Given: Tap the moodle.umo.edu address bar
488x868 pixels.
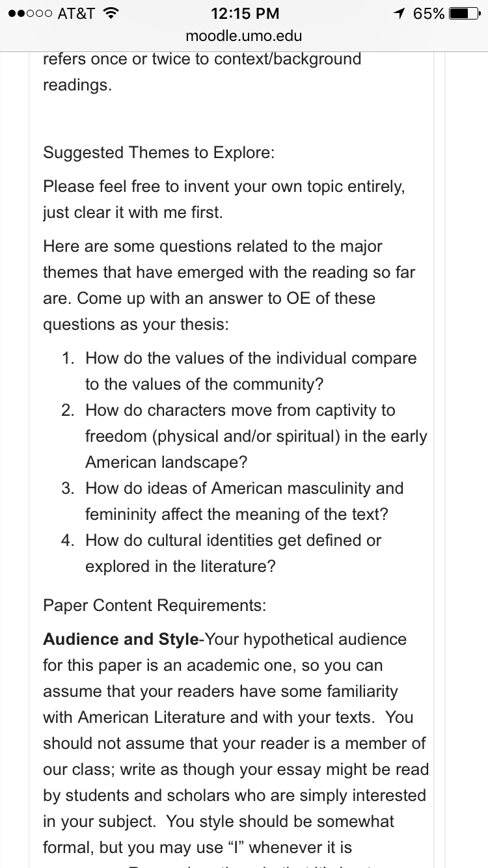Looking at the screenshot, I should point(244,36).
